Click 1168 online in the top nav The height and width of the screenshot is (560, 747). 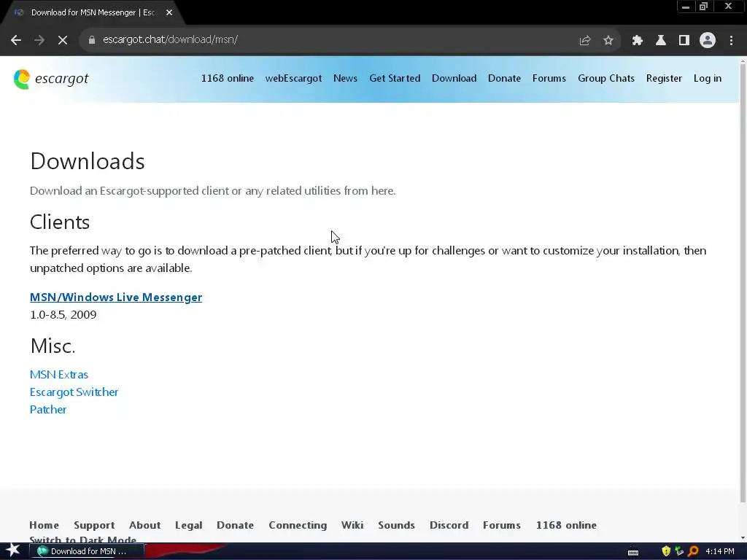point(228,79)
